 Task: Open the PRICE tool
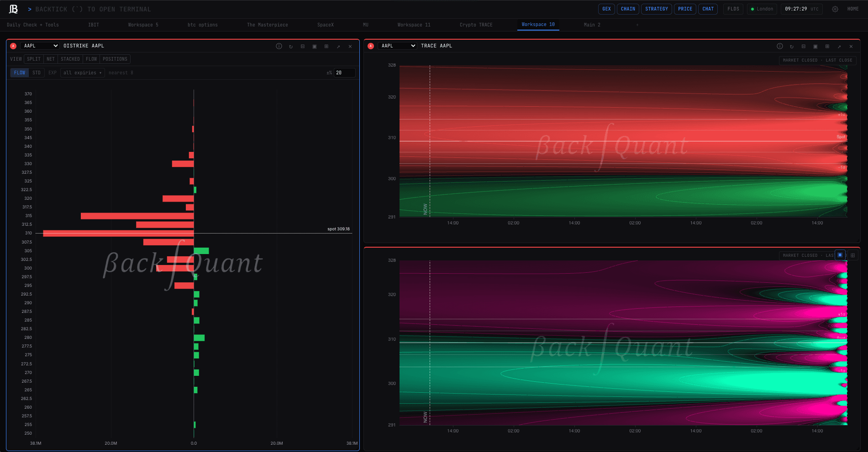point(685,9)
